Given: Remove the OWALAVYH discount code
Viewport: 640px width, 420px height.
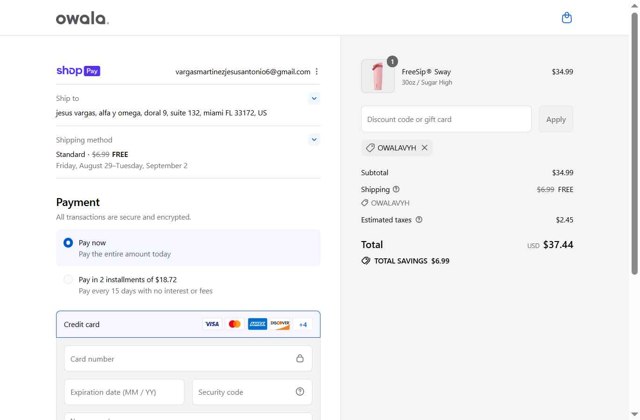Looking at the screenshot, I should [x=424, y=148].
